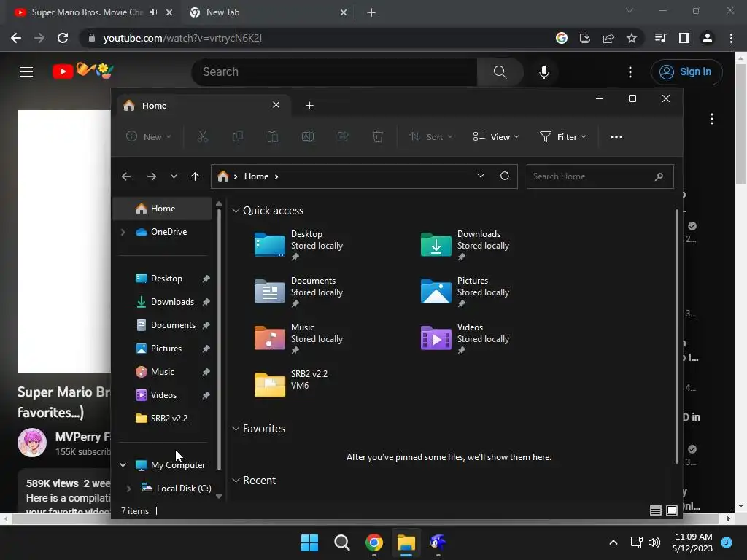The image size is (747, 560).
Task: Click the taskbar search icon
Action: [341, 542]
